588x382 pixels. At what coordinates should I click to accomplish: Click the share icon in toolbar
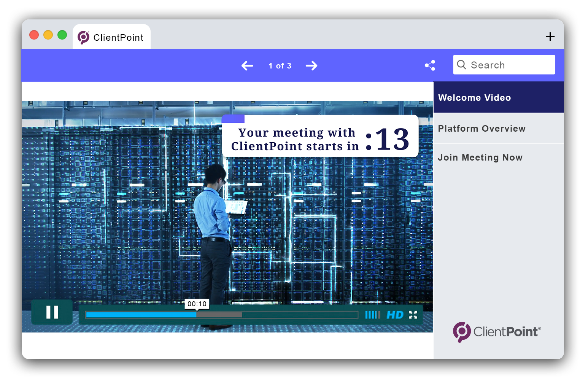(430, 65)
